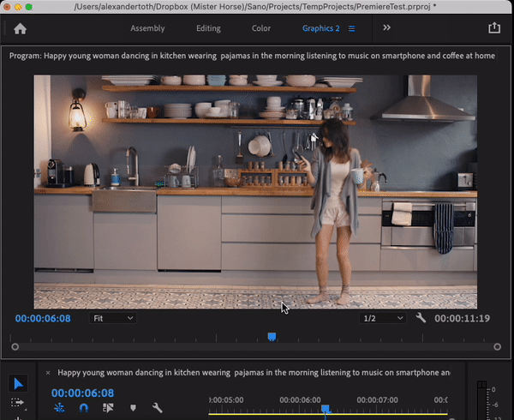Show more workspaces with double chevron

(x=387, y=28)
